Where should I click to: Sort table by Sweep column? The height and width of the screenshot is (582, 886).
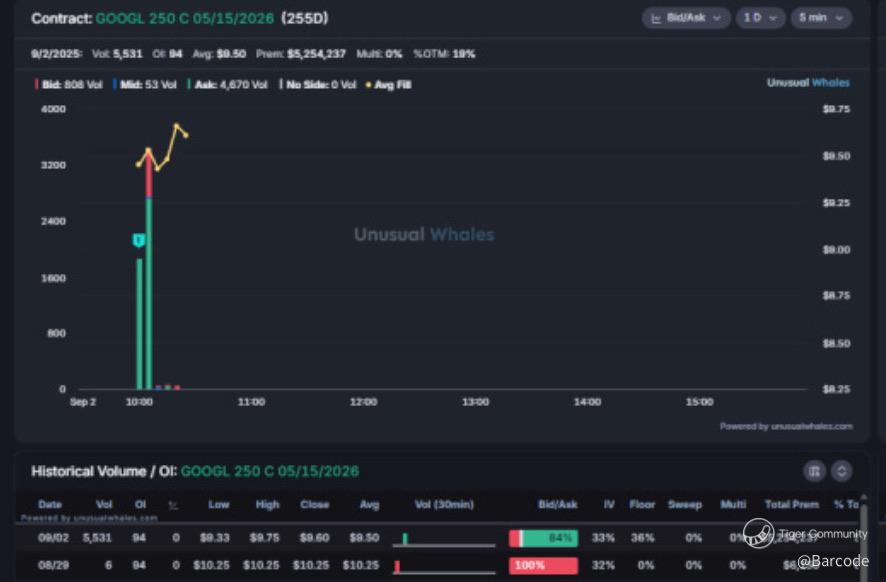685,504
